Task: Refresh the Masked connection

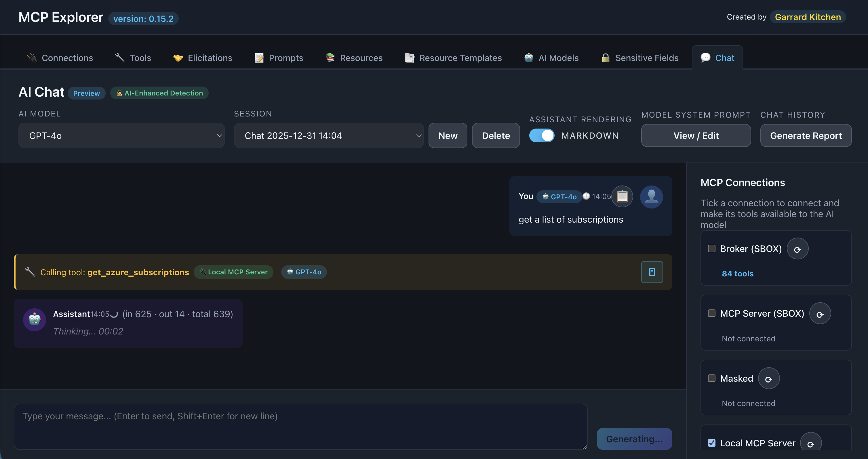Action: point(768,379)
